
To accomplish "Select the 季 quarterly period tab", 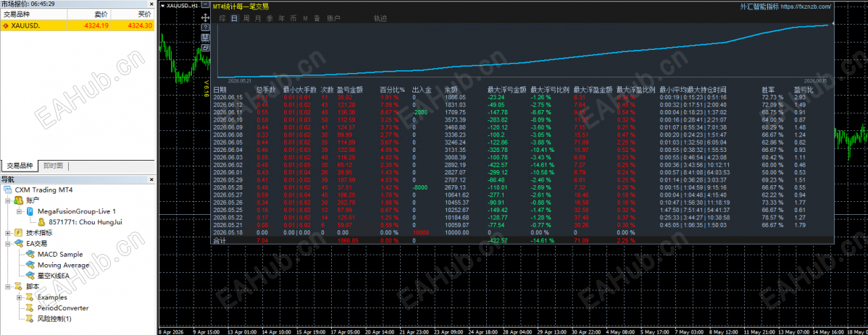I will pyautogui.click(x=270, y=18).
